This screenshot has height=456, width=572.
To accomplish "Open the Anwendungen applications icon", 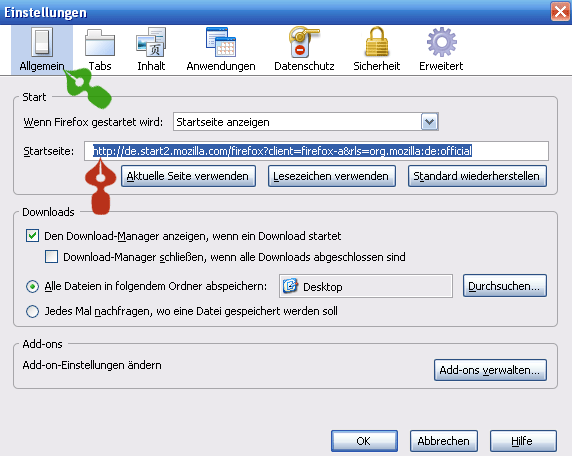I will 221,42.
